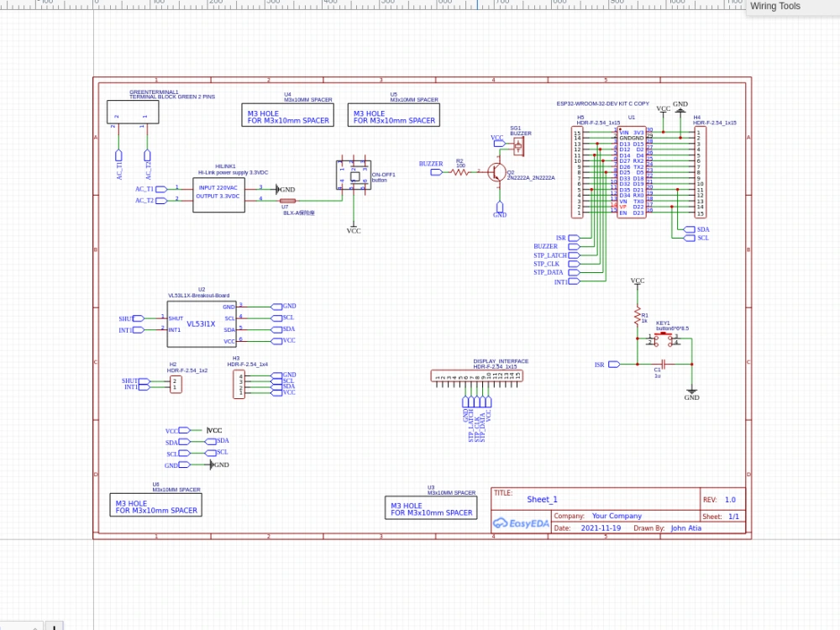The height and width of the screenshot is (630, 840).
Task: Click the 'Your Company' company field
Action: (x=617, y=516)
